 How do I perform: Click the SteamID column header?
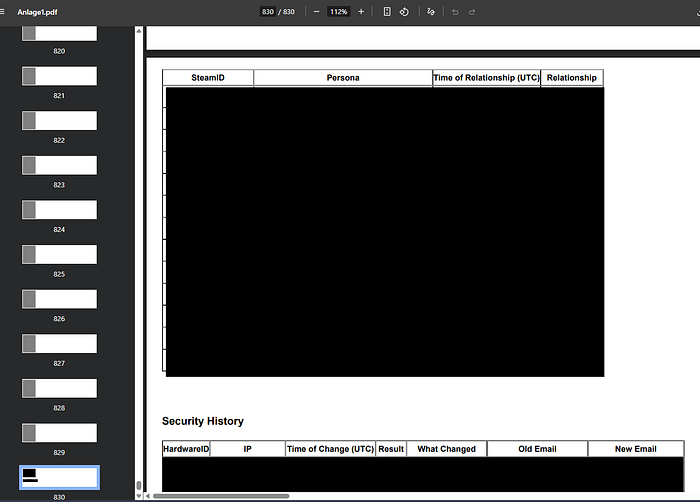[x=208, y=78]
